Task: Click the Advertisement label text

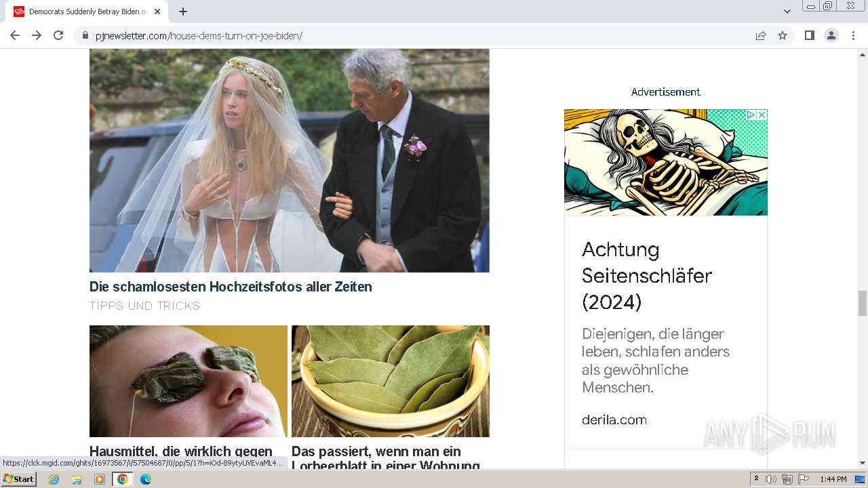Action: pyautogui.click(x=666, y=91)
